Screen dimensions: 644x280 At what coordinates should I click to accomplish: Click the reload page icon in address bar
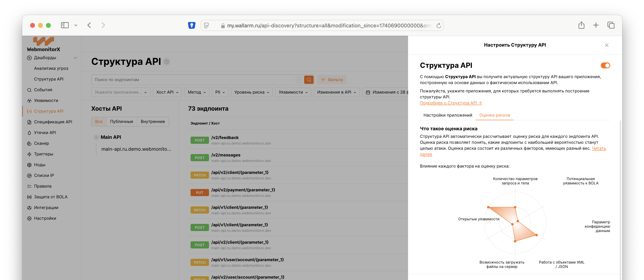pos(439,26)
